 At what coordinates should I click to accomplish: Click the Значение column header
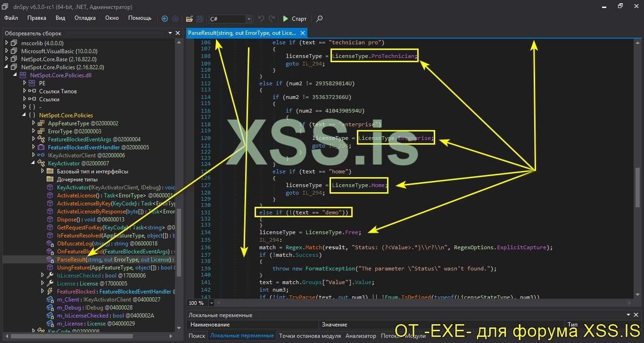coord(441,325)
